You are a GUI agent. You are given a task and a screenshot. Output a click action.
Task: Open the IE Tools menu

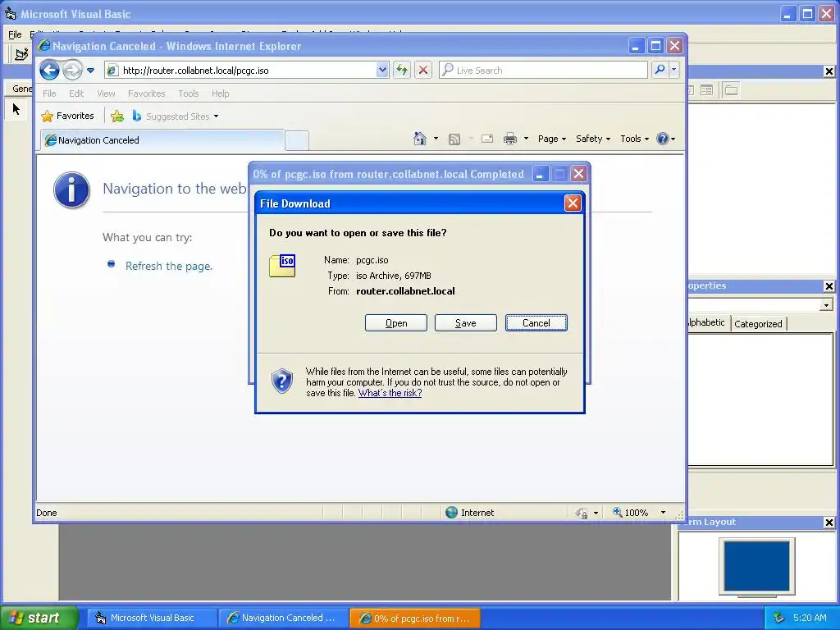188,94
